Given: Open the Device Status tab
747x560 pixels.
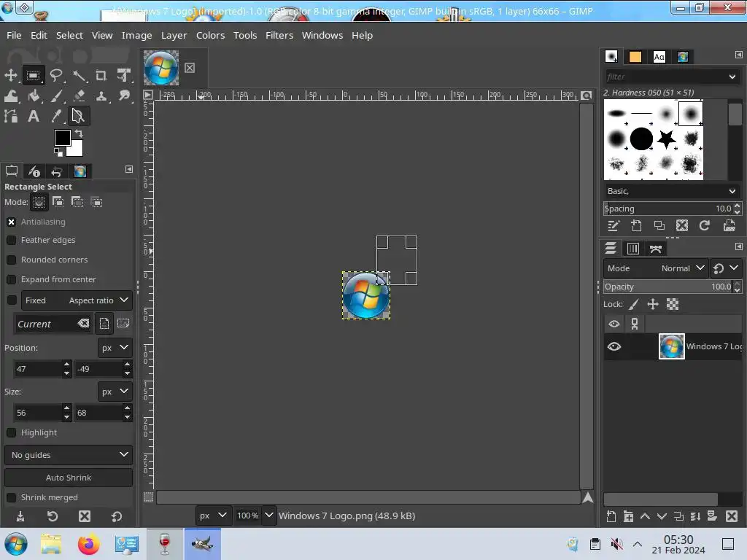Looking at the screenshot, I should (34, 171).
